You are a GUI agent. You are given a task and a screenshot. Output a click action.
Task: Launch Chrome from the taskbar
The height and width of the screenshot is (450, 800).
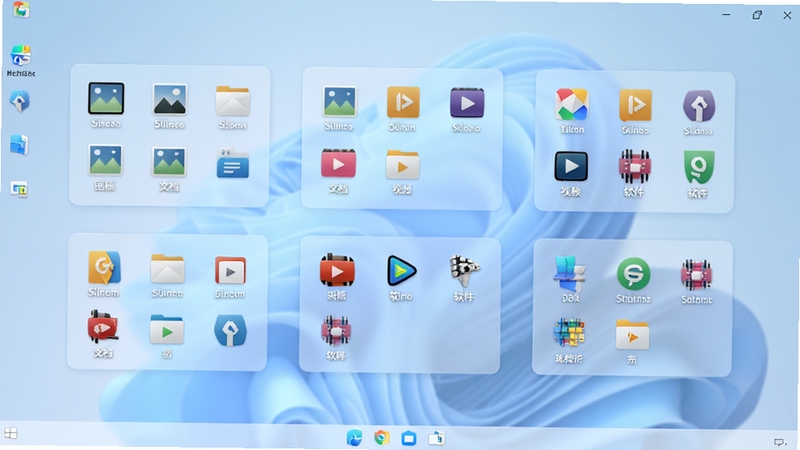pyautogui.click(x=382, y=438)
